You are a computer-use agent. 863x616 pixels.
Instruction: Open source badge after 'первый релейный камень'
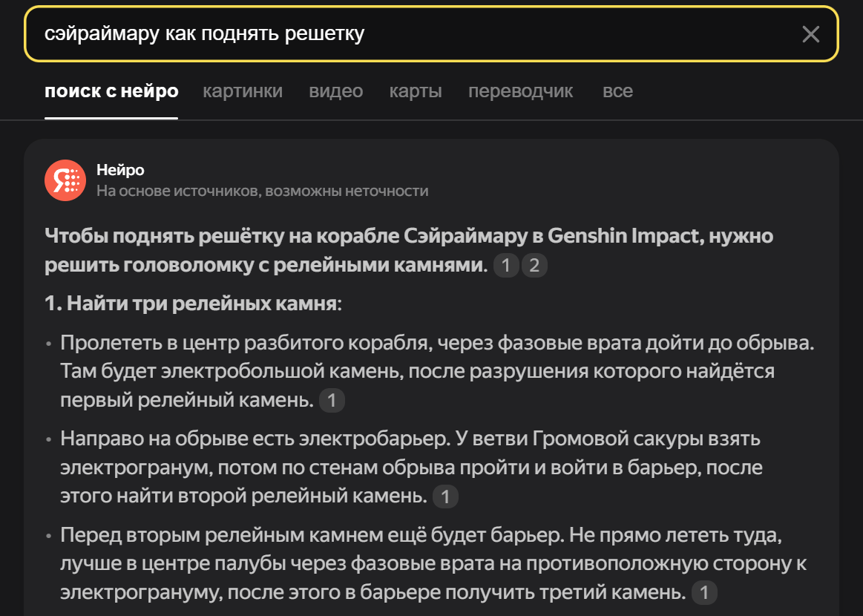click(332, 401)
